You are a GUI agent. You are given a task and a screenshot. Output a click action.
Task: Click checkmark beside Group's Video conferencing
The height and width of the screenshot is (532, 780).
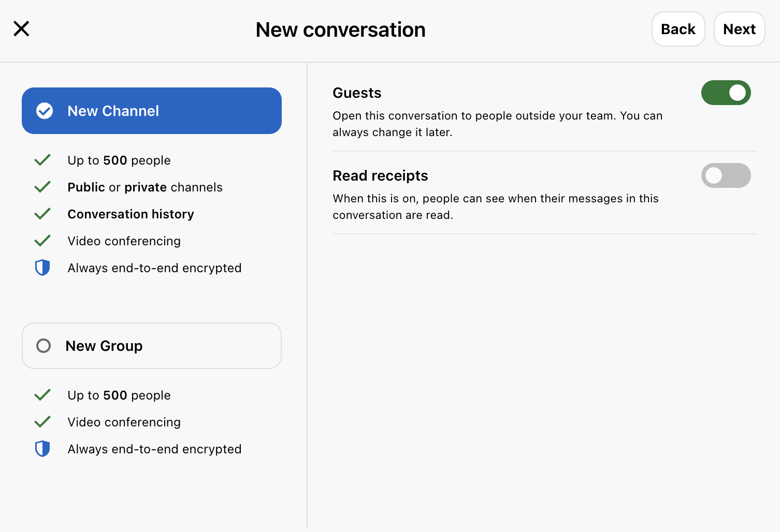[42, 422]
